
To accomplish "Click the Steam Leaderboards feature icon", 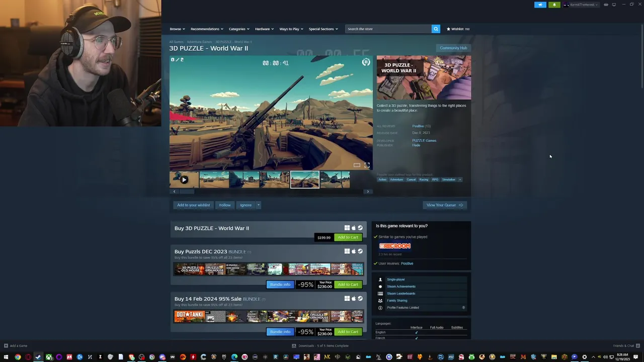I will 380,294.
